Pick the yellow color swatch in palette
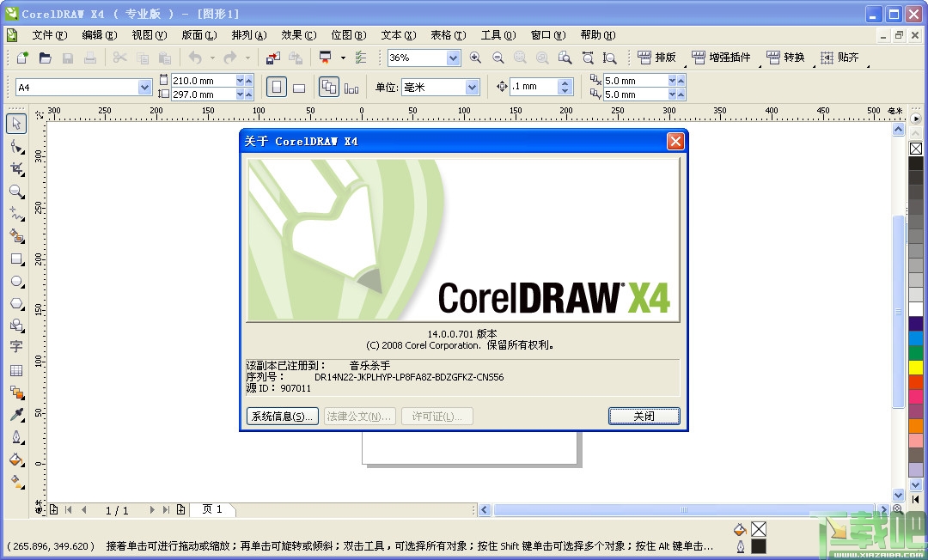Image resolution: width=928 pixels, height=560 pixels. (916, 368)
